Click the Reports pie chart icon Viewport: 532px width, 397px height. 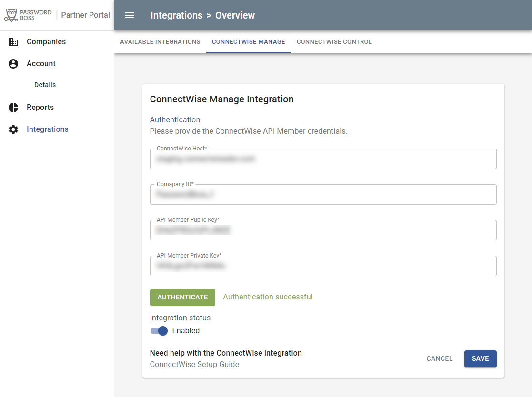13,108
